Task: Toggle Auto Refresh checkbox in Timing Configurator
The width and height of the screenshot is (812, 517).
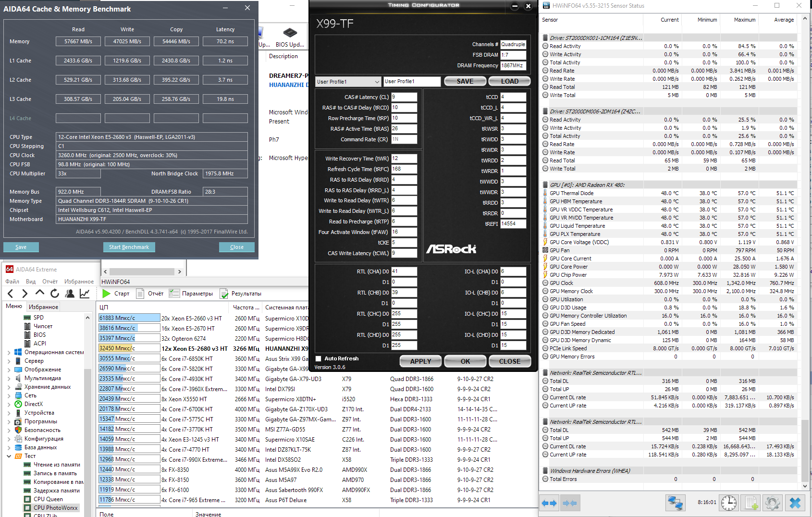Action: (318, 358)
